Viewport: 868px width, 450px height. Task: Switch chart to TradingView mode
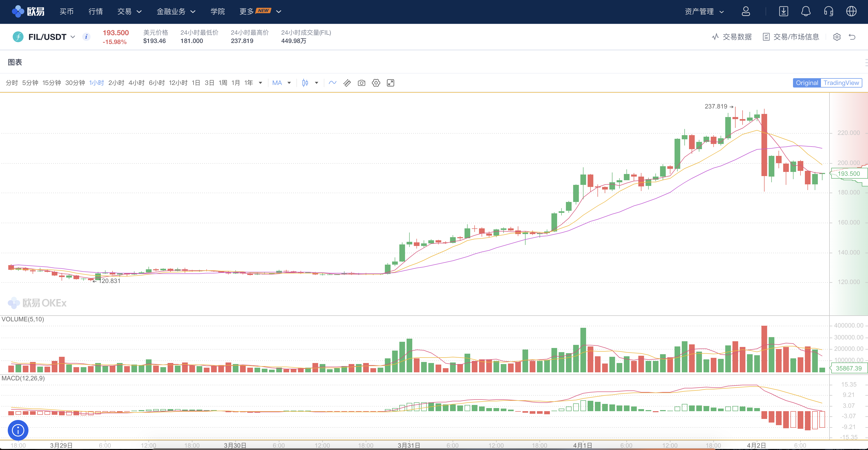(841, 83)
